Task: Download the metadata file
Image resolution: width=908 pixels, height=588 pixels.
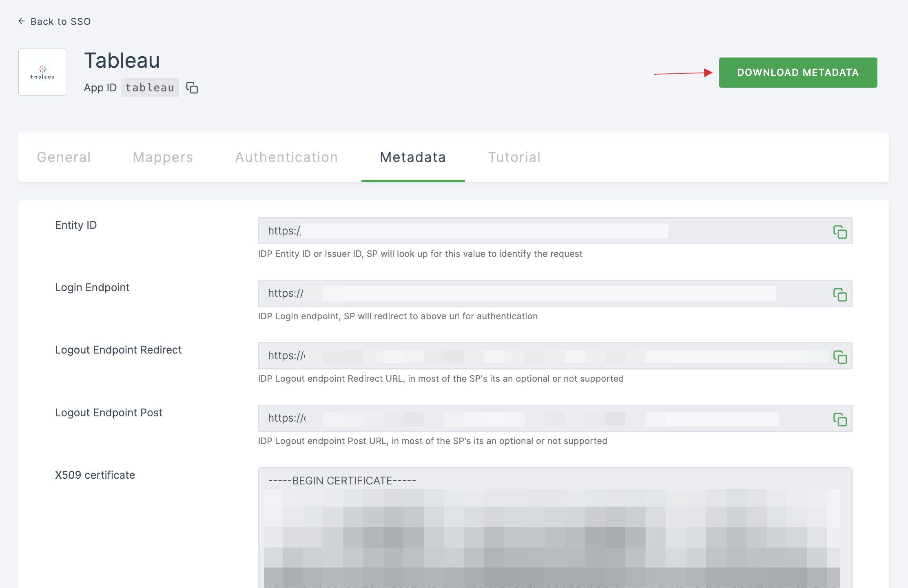Action: point(798,73)
